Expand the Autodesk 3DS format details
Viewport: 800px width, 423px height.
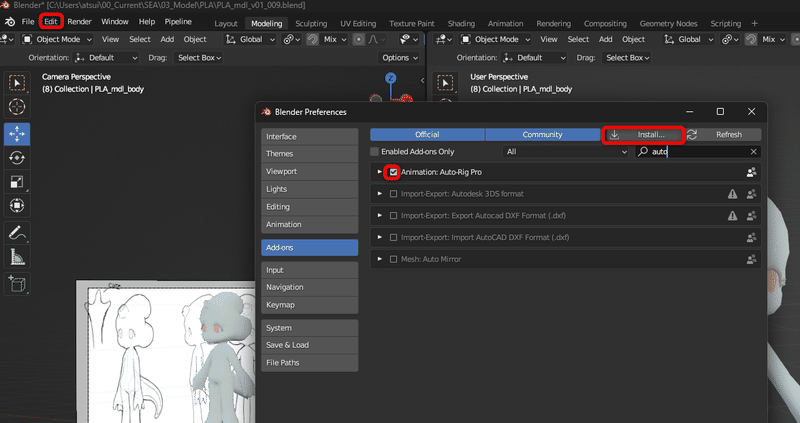[379, 194]
